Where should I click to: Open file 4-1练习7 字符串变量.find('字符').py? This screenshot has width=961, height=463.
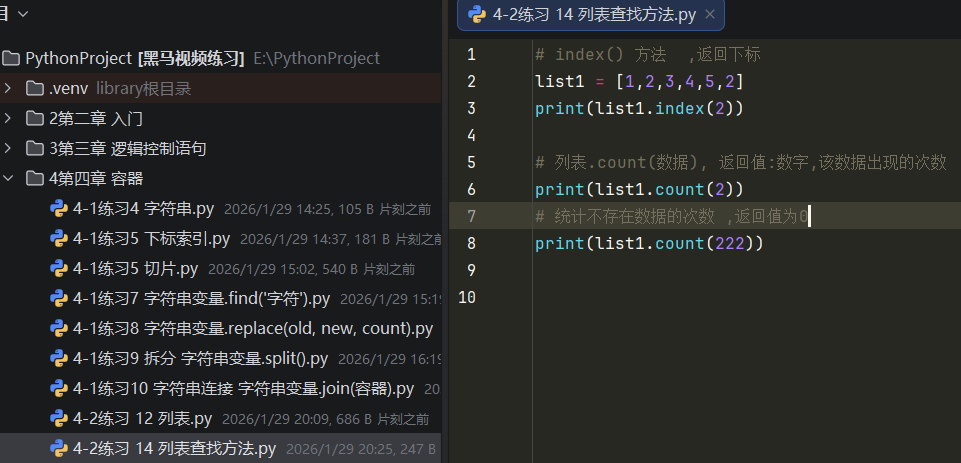click(x=202, y=299)
